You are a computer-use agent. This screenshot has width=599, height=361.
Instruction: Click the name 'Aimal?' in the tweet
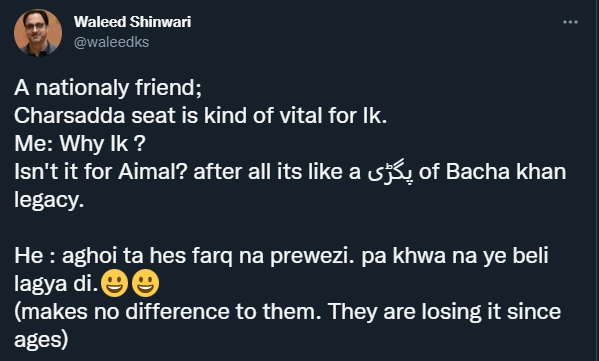(153, 172)
